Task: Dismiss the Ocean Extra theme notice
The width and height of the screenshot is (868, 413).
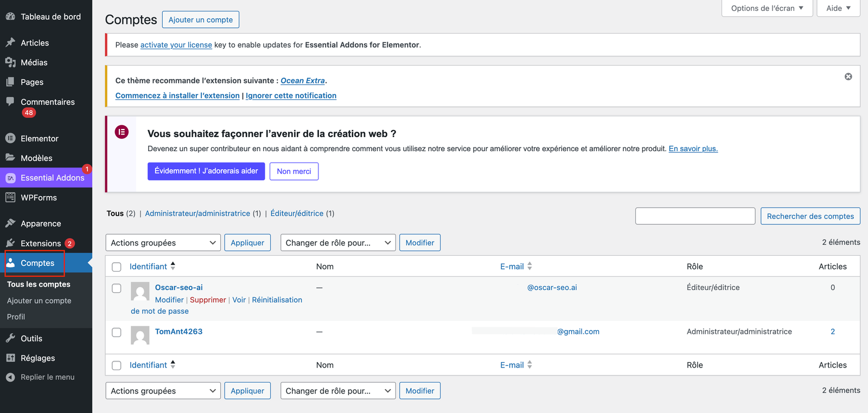Action: 848,77
